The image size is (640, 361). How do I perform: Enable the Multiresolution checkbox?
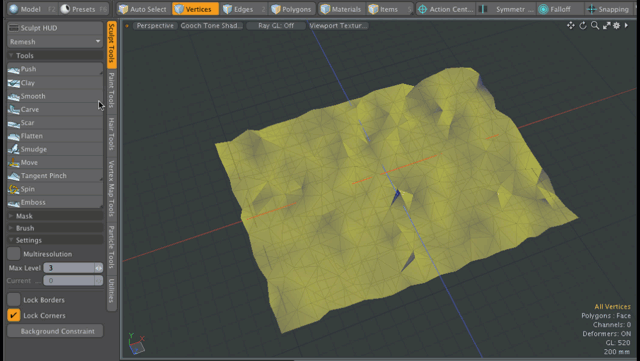[x=13, y=254]
